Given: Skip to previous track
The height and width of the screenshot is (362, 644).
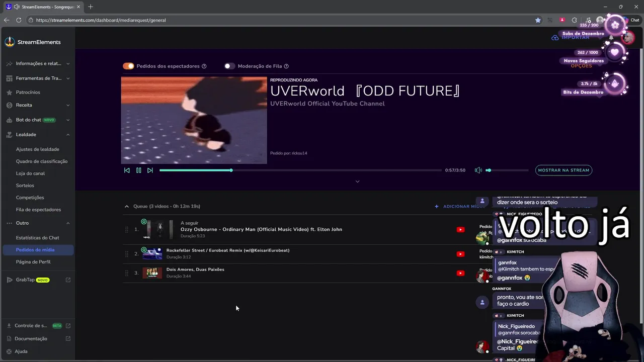Looking at the screenshot, I should pyautogui.click(x=127, y=170).
